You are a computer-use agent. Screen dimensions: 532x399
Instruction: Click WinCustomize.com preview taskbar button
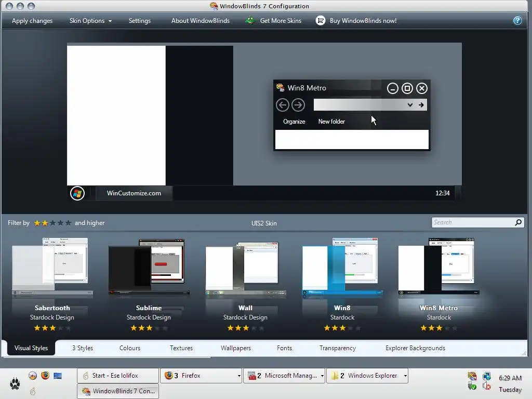[x=134, y=193]
